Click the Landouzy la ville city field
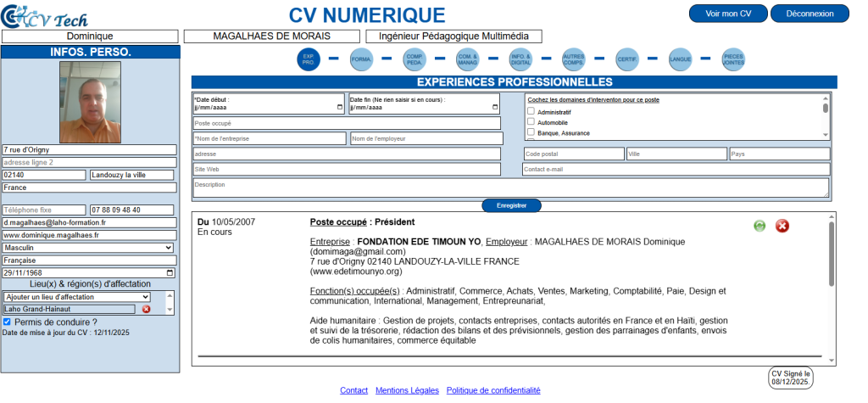The image size is (868, 403). 131,175
